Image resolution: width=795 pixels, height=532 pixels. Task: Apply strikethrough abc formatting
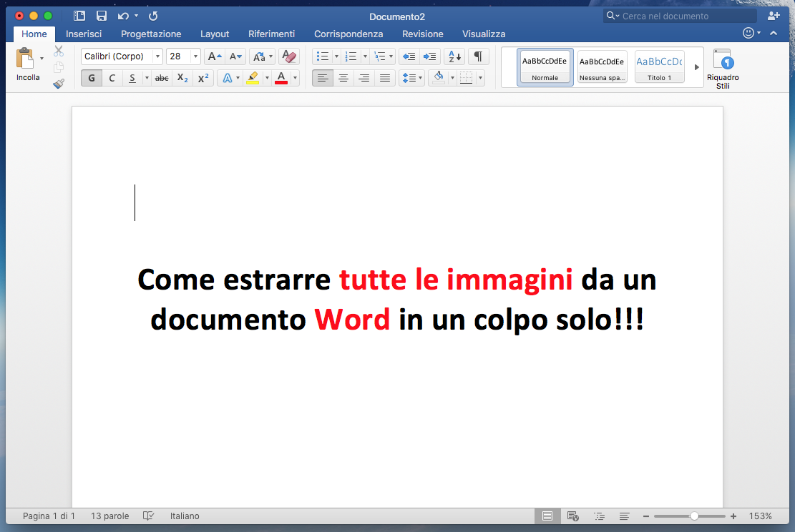pyautogui.click(x=162, y=78)
